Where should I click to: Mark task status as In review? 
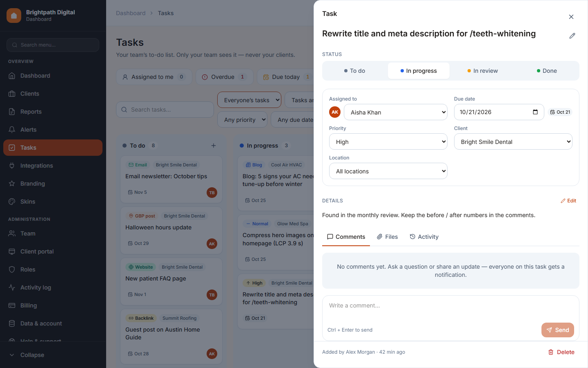[x=483, y=71]
